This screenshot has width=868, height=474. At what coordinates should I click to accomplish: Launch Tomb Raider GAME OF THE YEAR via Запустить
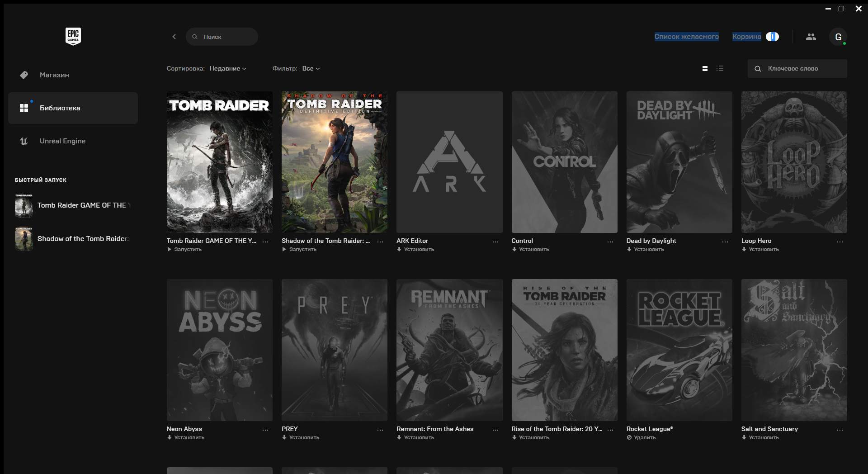(184, 249)
